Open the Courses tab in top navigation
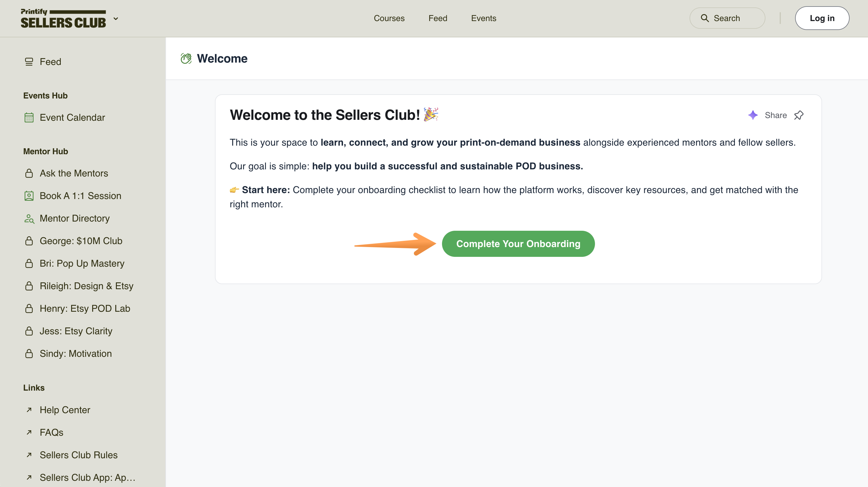Screen dimensions: 868x487 (389, 18)
